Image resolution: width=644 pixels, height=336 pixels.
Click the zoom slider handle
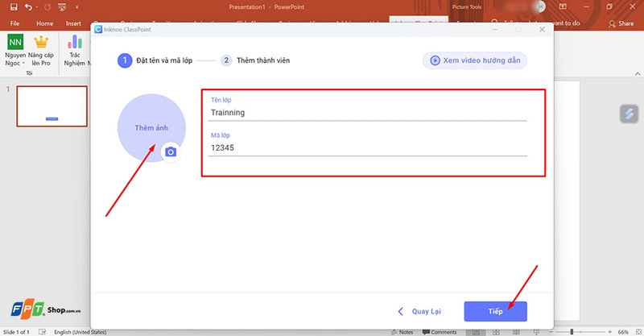[x=572, y=332]
